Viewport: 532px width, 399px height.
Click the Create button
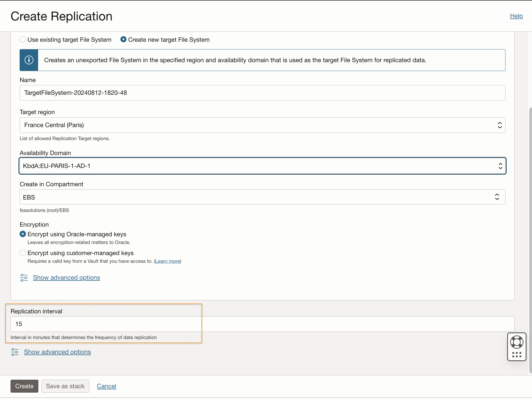pos(24,386)
